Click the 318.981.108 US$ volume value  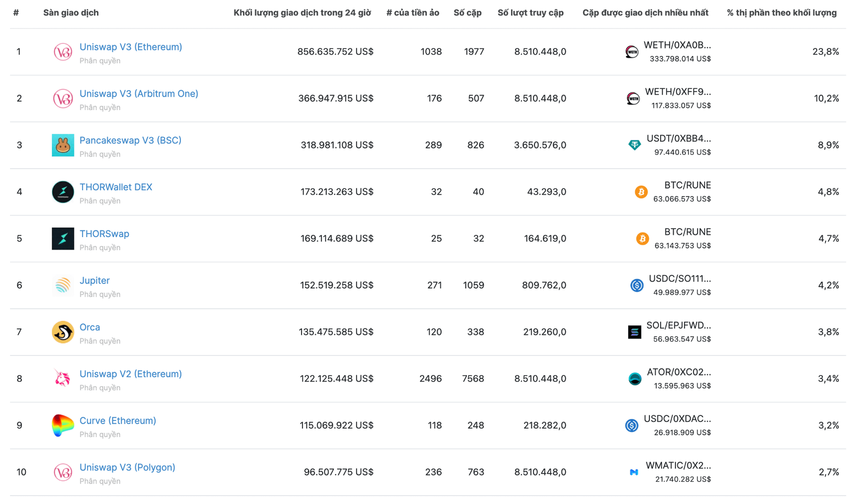point(338,145)
